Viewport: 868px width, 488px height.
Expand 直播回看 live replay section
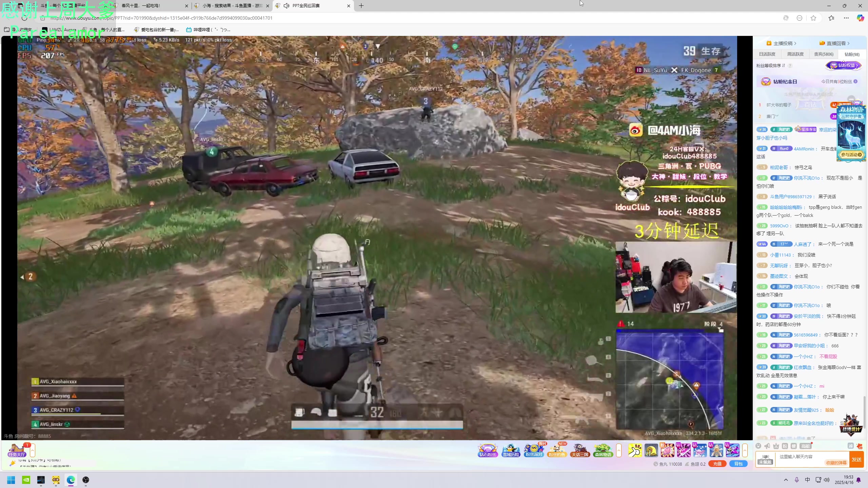[834, 43]
